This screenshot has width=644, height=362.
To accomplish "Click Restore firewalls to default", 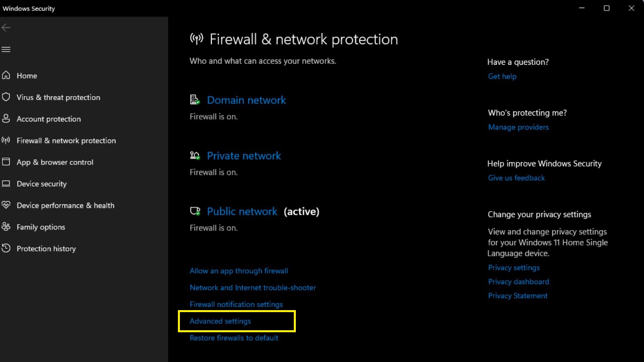I will pos(234,338).
